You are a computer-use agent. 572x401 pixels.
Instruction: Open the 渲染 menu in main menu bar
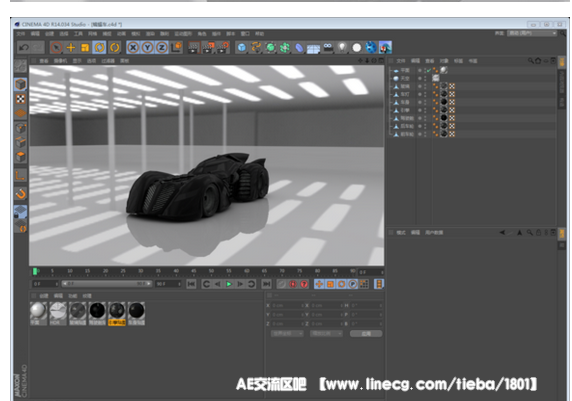coord(150,34)
